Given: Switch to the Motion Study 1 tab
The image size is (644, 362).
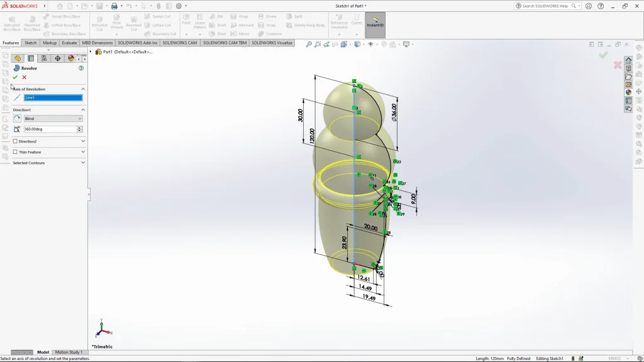Looking at the screenshot, I should pyautogui.click(x=69, y=352).
